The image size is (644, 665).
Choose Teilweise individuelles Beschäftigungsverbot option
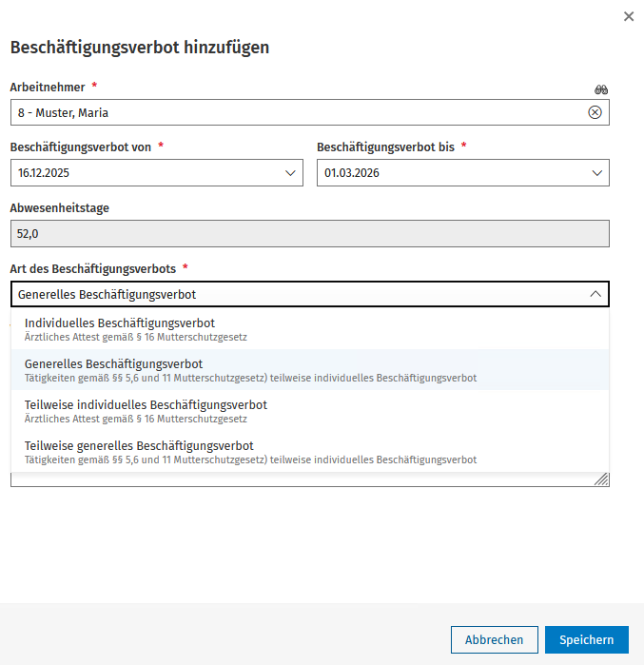pyautogui.click(x=310, y=411)
